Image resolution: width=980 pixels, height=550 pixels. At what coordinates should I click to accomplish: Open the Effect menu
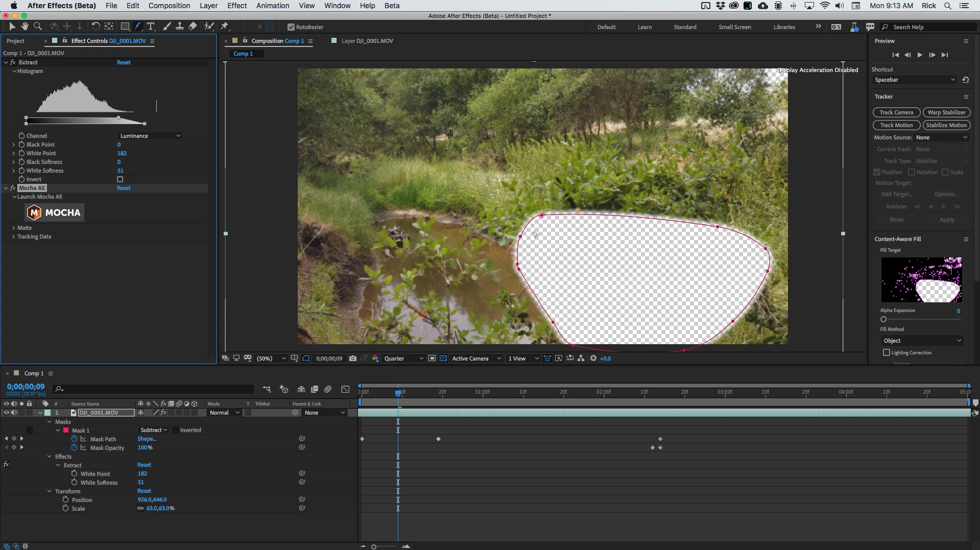click(237, 6)
